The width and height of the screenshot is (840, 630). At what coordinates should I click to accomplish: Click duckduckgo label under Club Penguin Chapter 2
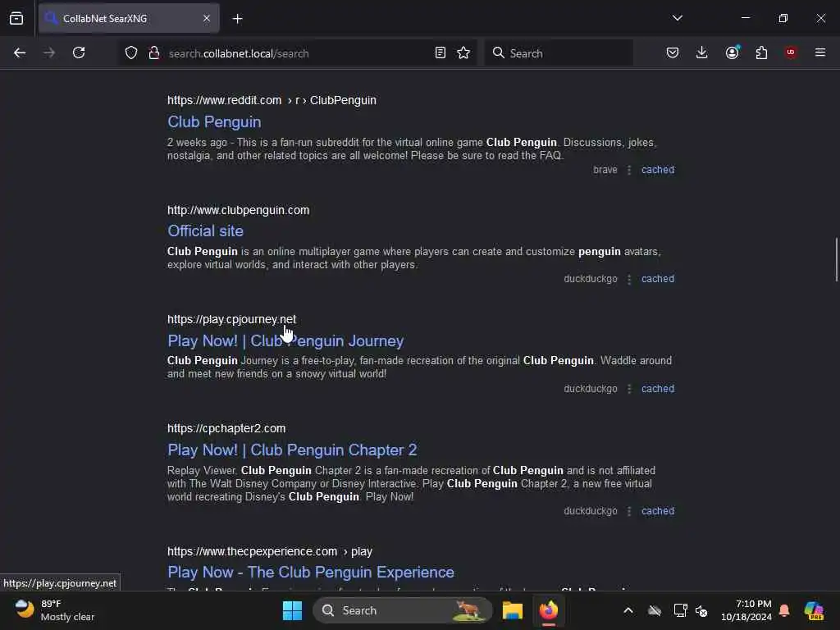pyautogui.click(x=591, y=511)
